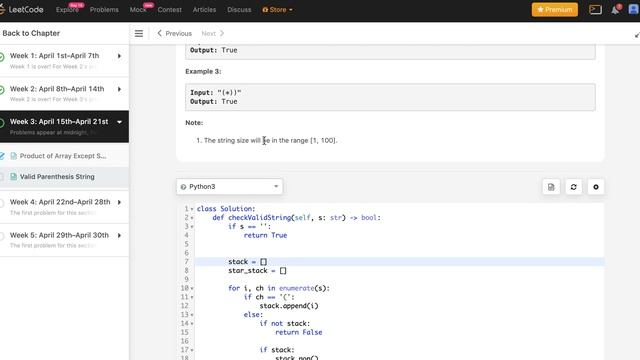Click 'return False' on line 15
640x360 pixels.
point(298,332)
